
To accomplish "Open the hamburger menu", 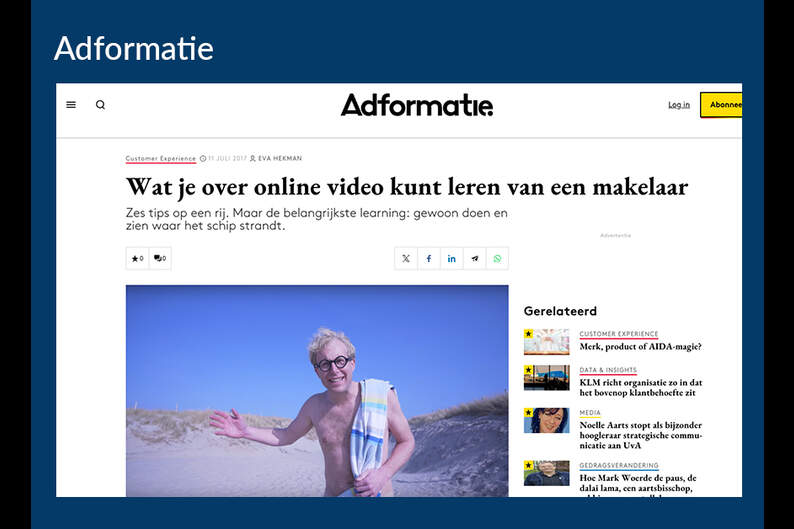I will pos(71,105).
